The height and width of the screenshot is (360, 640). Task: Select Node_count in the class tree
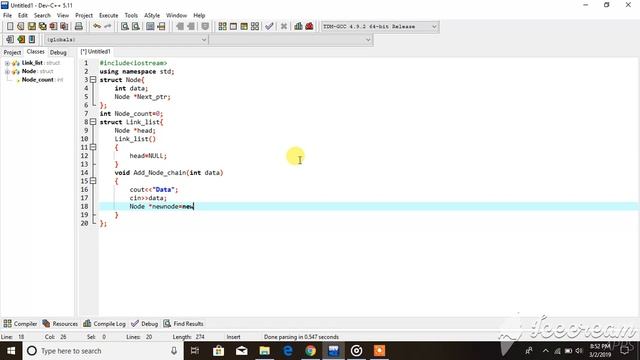click(38, 80)
